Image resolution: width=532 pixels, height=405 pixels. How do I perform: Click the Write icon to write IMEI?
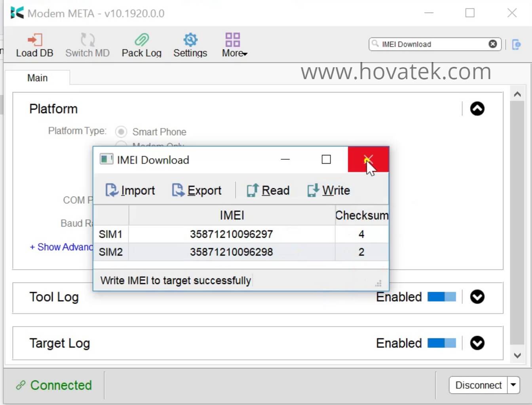pyautogui.click(x=328, y=190)
